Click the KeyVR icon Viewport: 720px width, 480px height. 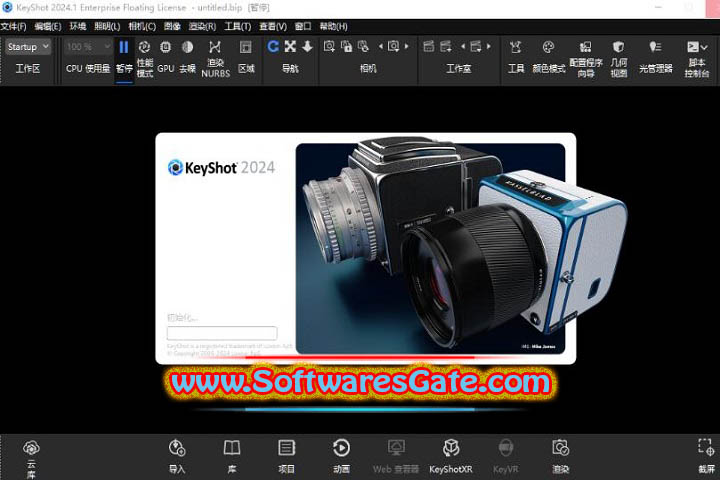506,457
